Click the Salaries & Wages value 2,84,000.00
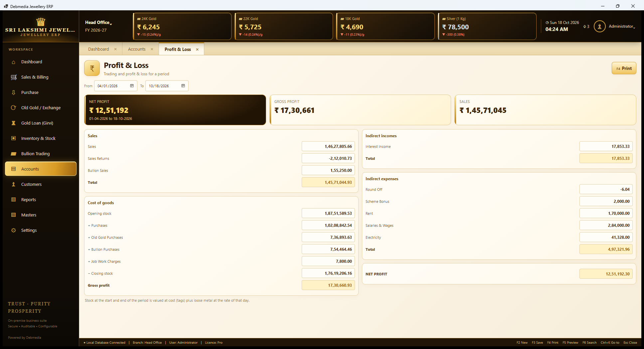 coord(606,225)
